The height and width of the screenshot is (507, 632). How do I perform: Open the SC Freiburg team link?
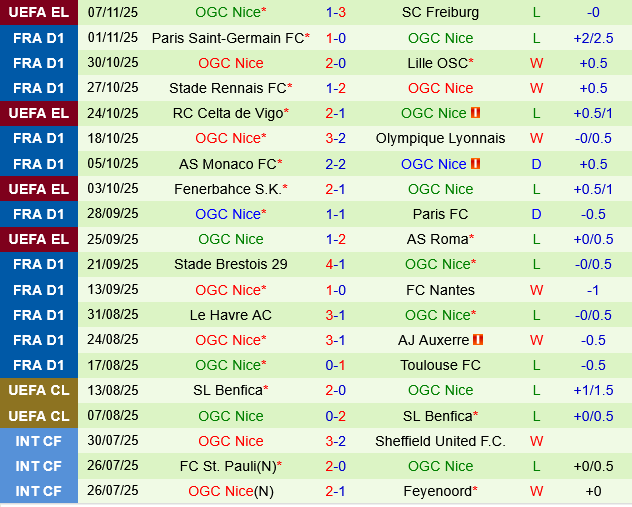pos(440,12)
